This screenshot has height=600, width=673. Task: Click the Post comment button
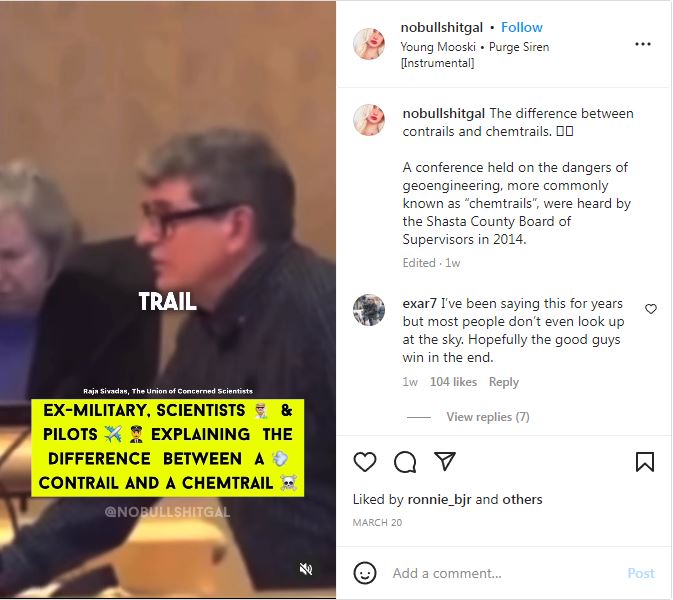pos(640,573)
